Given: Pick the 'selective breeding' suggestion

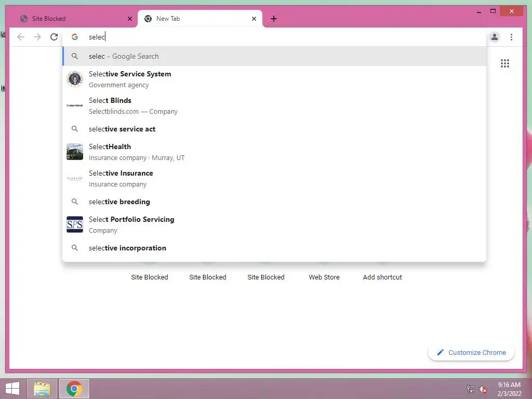Looking at the screenshot, I should pyautogui.click(x=274, y=202).
